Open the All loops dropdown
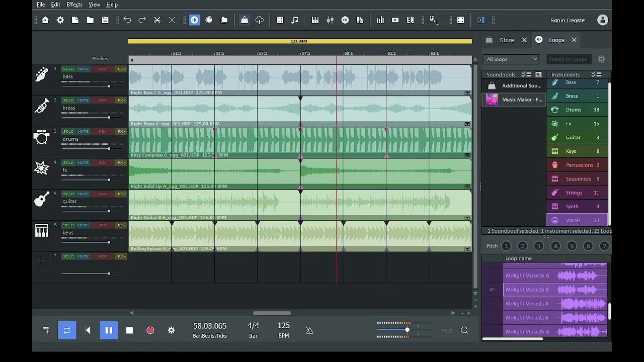 click(511, 59)
